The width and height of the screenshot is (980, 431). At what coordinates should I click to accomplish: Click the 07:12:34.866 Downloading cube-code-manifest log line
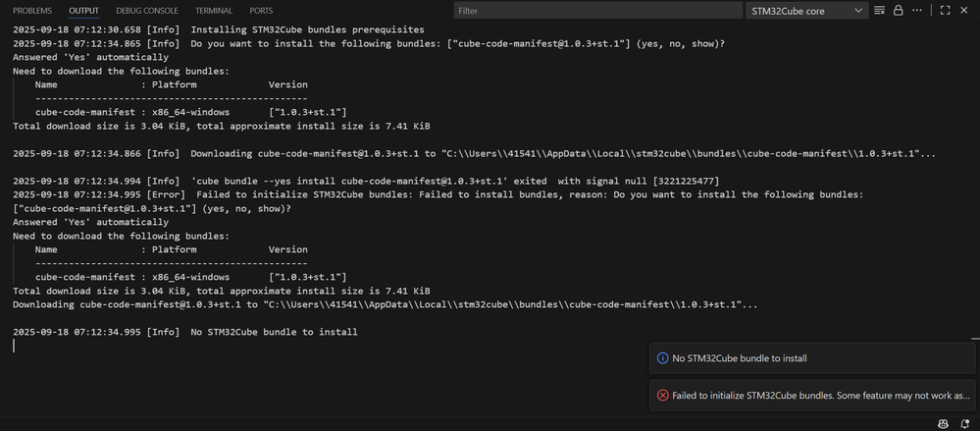(475, 154)
